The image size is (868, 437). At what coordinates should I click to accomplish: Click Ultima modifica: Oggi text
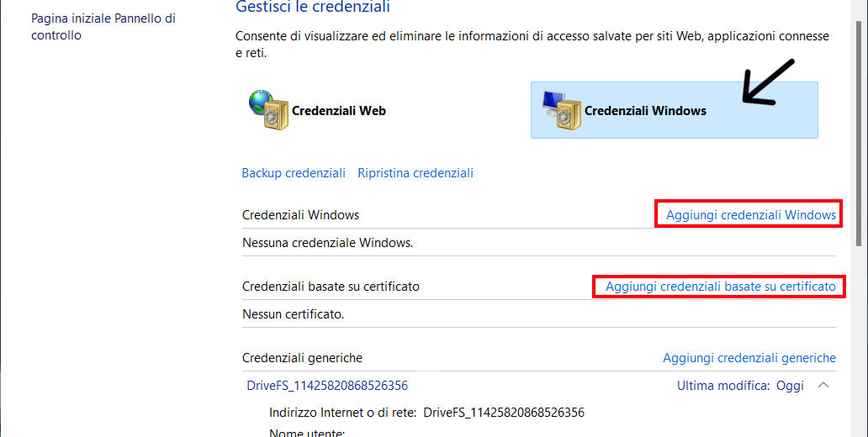(x=740, y=386)
